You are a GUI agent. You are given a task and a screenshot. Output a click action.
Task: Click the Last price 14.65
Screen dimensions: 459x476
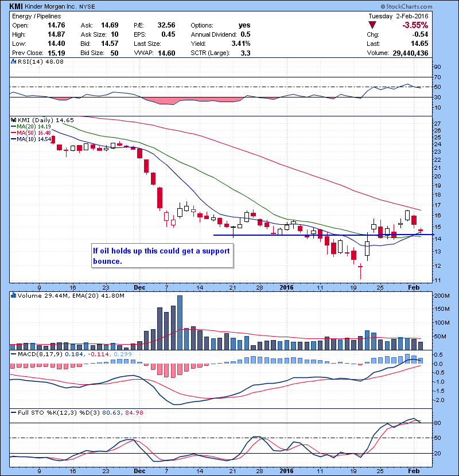coord(419,44)
